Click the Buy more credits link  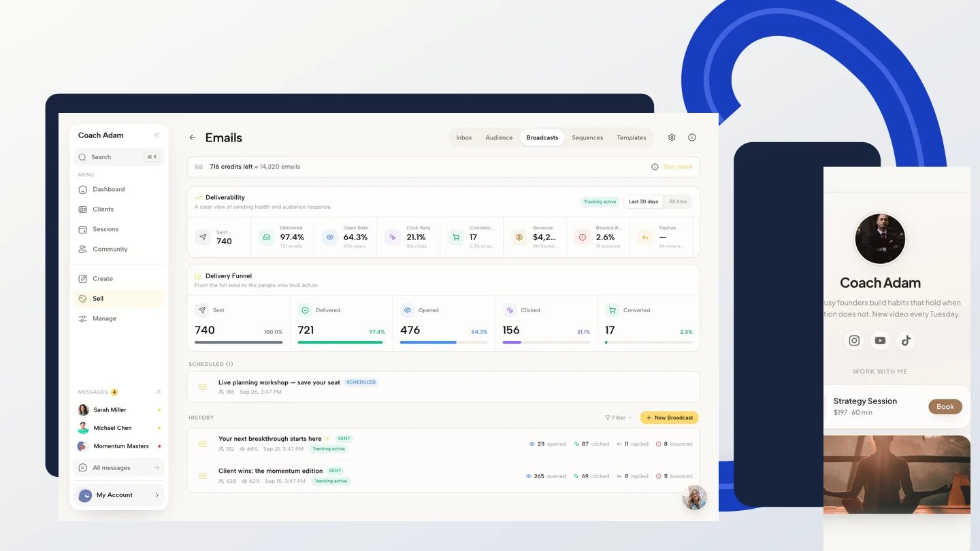(678, 167)
